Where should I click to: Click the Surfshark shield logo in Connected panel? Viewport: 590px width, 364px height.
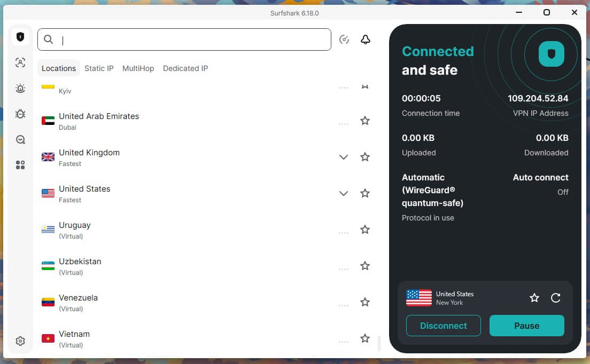(x=551, y=54)
